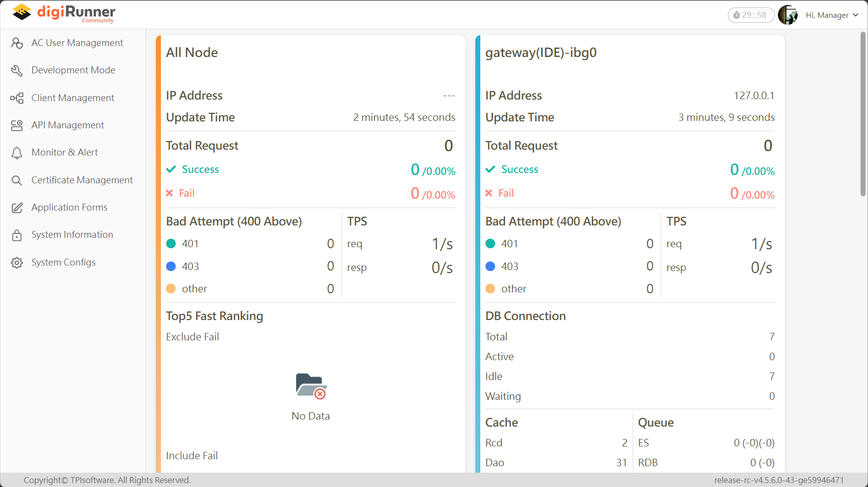Click the Development Mode wrench icon
This screenshot has width=868, height=487.
coord(17,70)
